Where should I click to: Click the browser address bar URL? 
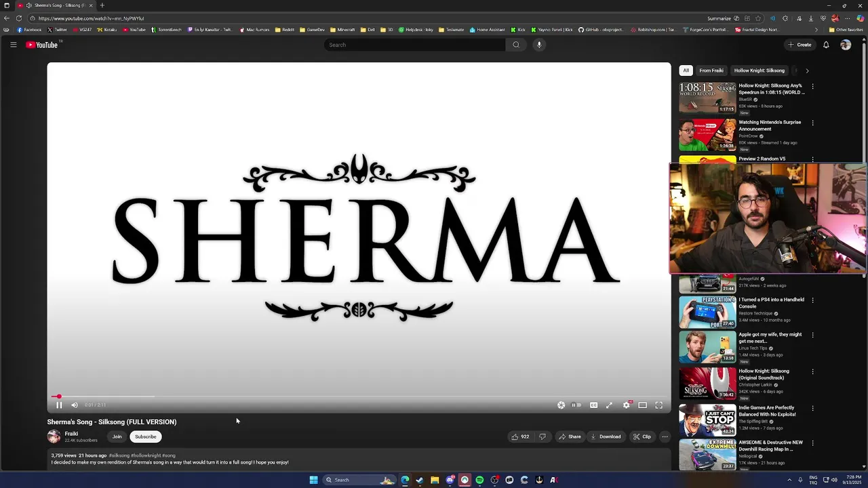(92, 18)
